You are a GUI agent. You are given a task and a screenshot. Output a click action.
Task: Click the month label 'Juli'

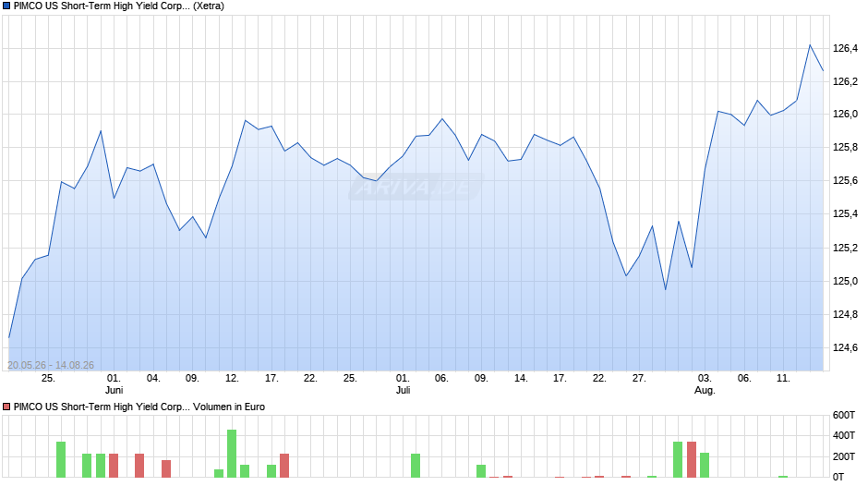(x=403, y=390)
